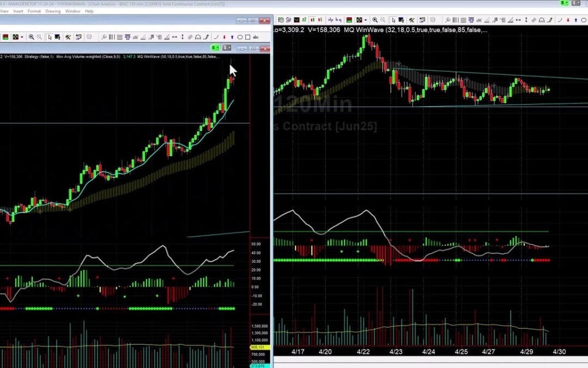Toggle the green S strategy status indicator
This screenshot has width=588, height=368.
(213, 48)
